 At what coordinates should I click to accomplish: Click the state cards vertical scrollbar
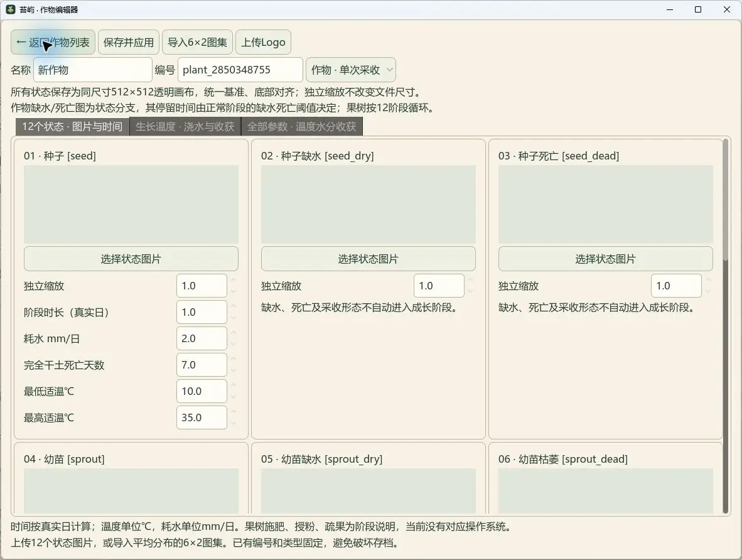(x=726, y=326)
